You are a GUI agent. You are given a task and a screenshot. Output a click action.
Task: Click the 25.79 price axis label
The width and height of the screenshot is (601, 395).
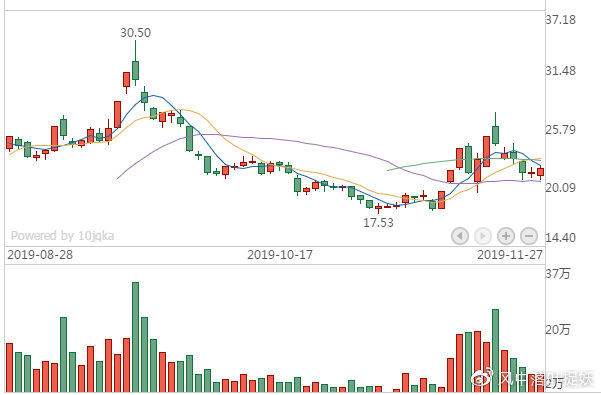coord(561,130)
